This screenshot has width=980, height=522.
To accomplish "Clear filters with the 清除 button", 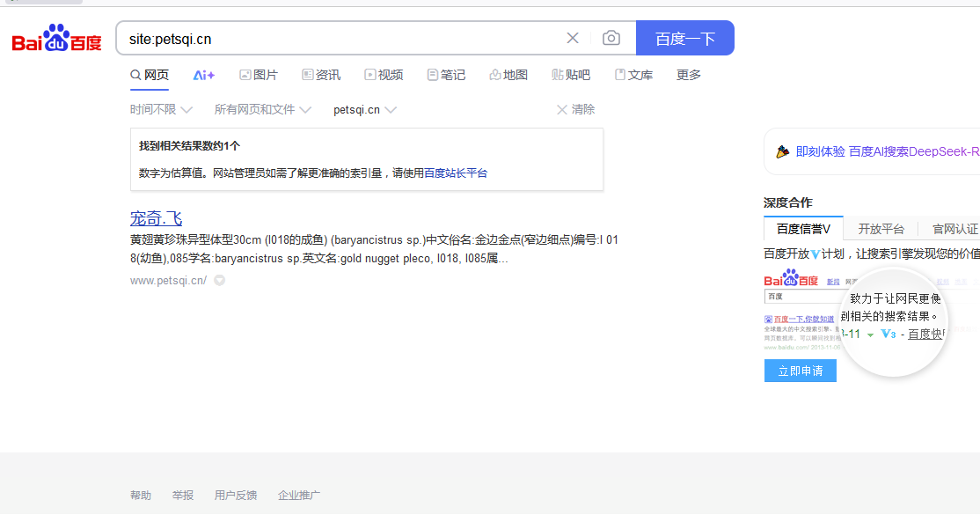I will 575,109.
